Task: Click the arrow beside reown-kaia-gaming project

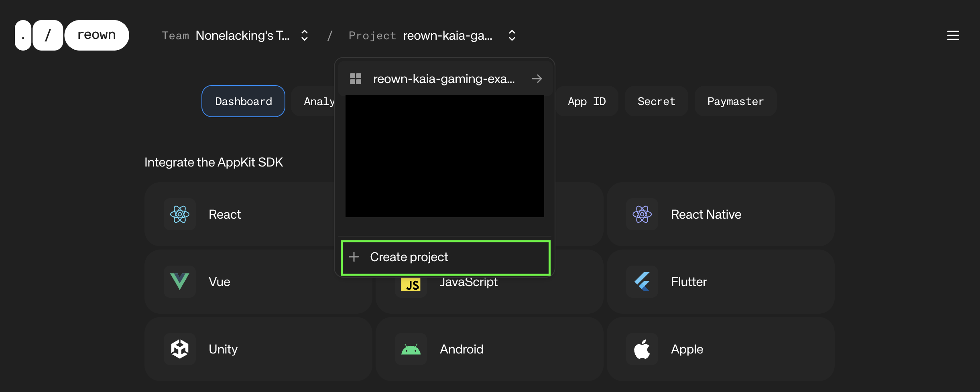Action: 537,79
